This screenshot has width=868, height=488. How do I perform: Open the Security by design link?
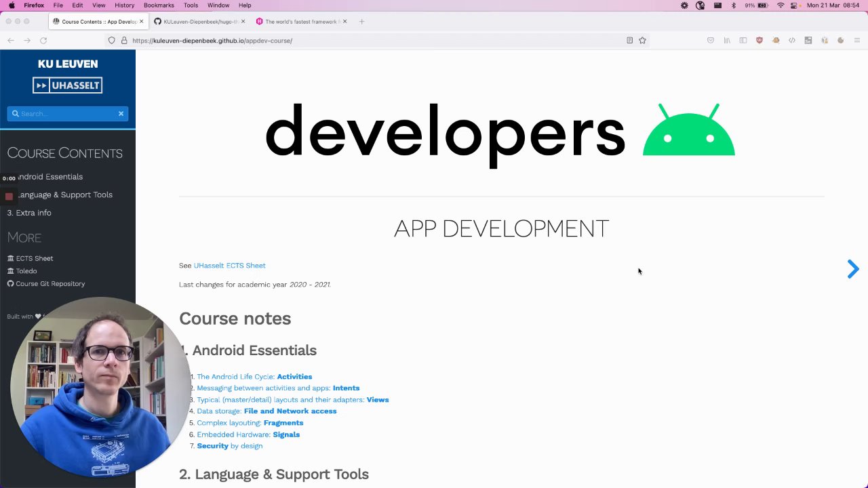click(230, 446)
